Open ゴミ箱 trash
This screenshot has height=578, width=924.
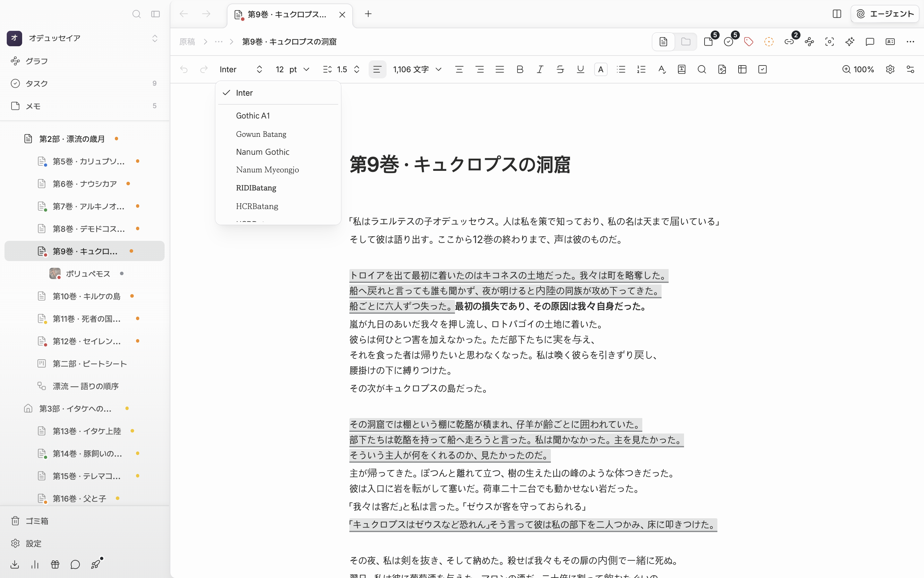coord(84,521)
